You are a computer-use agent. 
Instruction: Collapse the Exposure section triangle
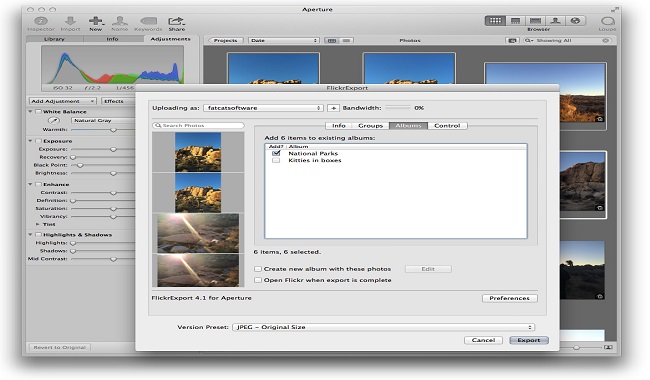[x=30, y=141]
